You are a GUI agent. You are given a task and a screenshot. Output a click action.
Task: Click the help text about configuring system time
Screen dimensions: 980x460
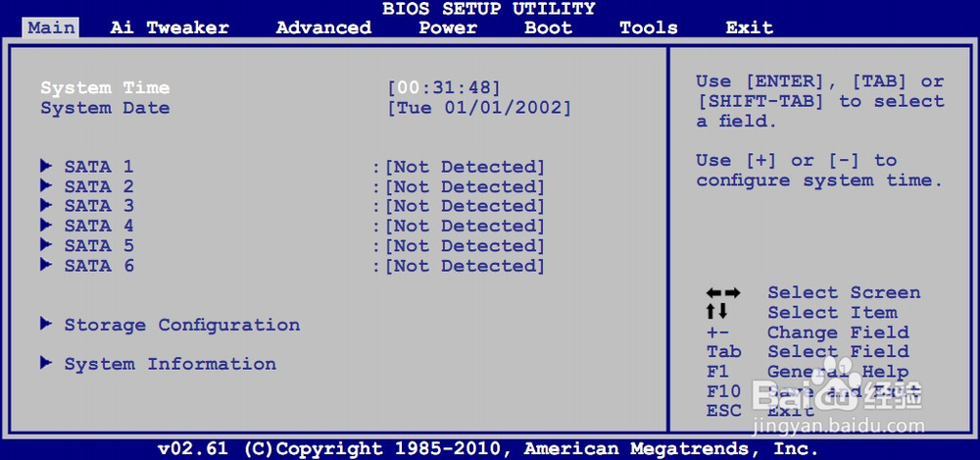(x=818, y=171)
